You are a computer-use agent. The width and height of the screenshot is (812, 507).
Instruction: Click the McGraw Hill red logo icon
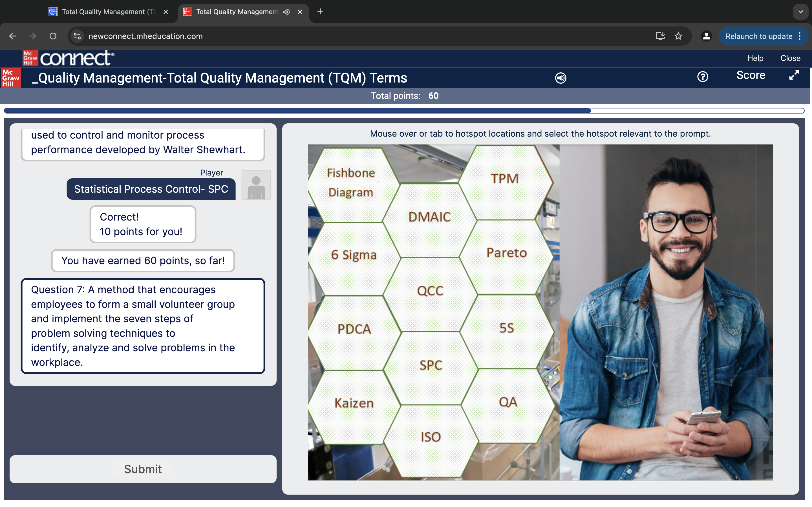point(10,77)
